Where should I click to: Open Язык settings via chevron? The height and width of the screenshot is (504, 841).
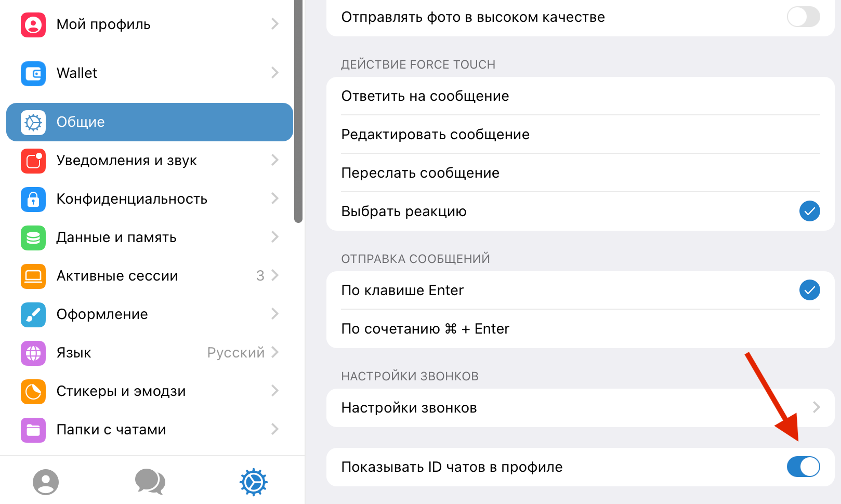(275, 353)
